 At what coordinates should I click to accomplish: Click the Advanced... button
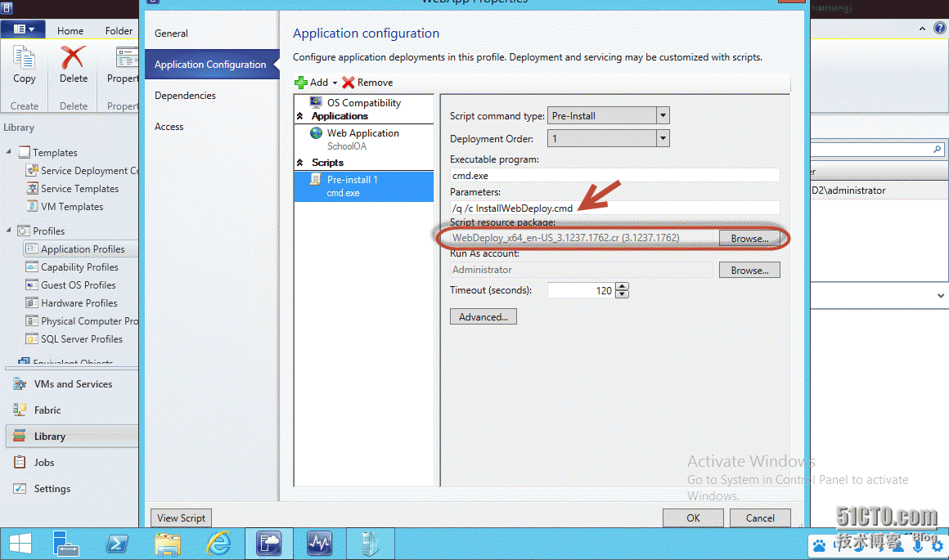point(483,317)
